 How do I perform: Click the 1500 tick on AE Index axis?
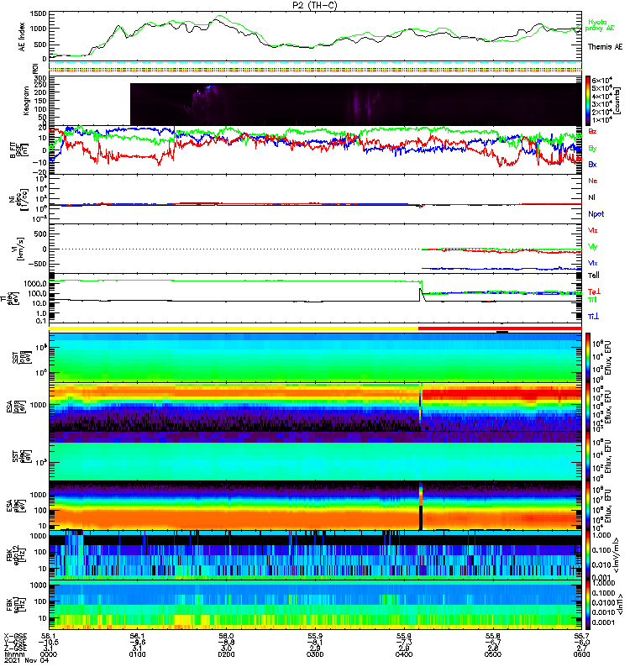point(38,13)
